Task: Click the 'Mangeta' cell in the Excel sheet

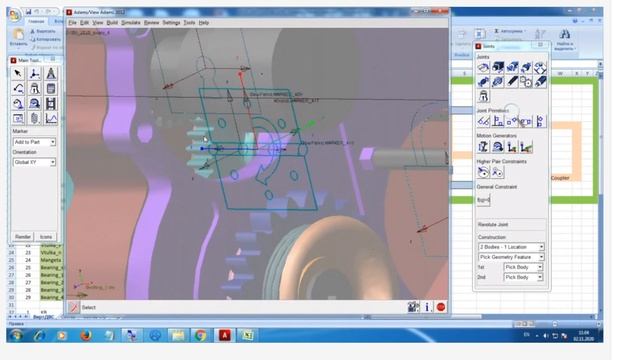Action: [x=51, y=260]
